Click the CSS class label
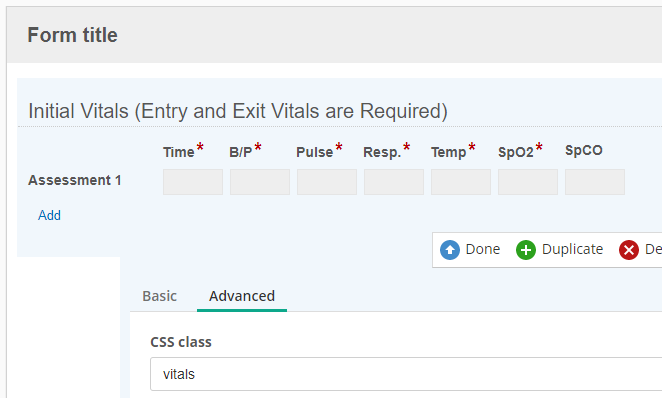This screenshot has width=662, height=398. [x=181, y=342]
